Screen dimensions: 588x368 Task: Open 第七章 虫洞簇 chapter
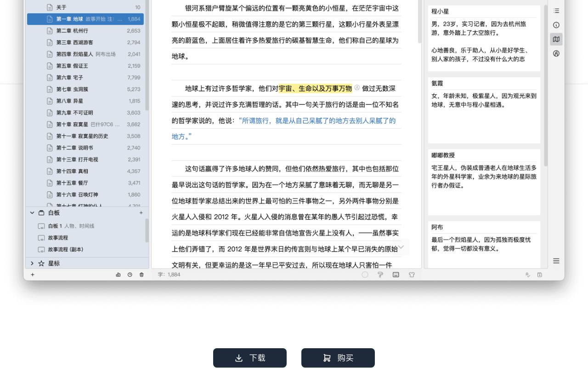point(85,89)
